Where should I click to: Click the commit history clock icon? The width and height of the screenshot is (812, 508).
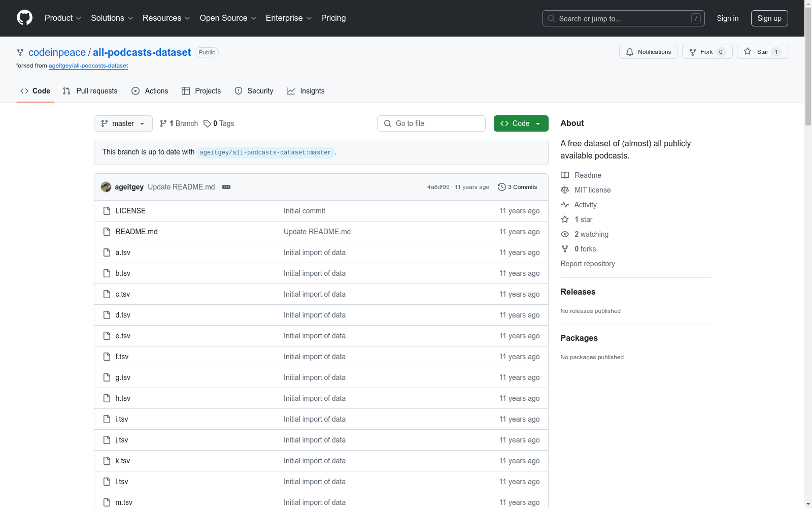pos(502,187)
